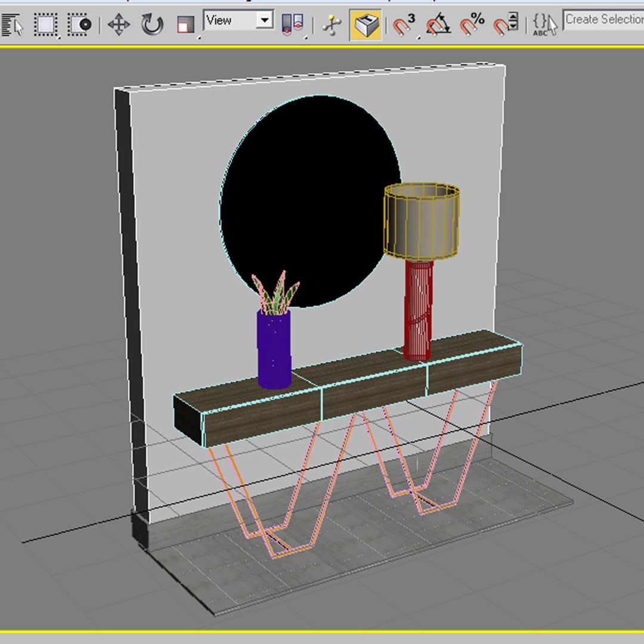Viewport: 644px width, 644px height.
Task: Activate the Select and Move tool
Action: coord(119,24)
